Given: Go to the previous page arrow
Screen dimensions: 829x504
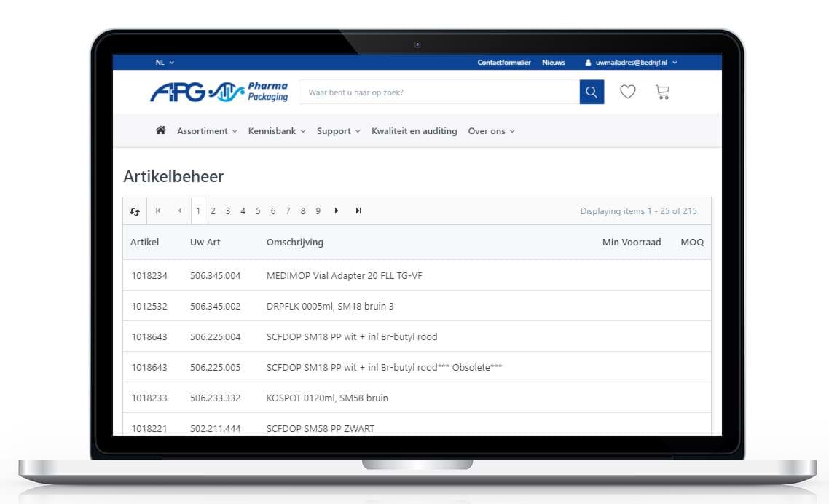Looking at the screenshot, I should [180, 211].
